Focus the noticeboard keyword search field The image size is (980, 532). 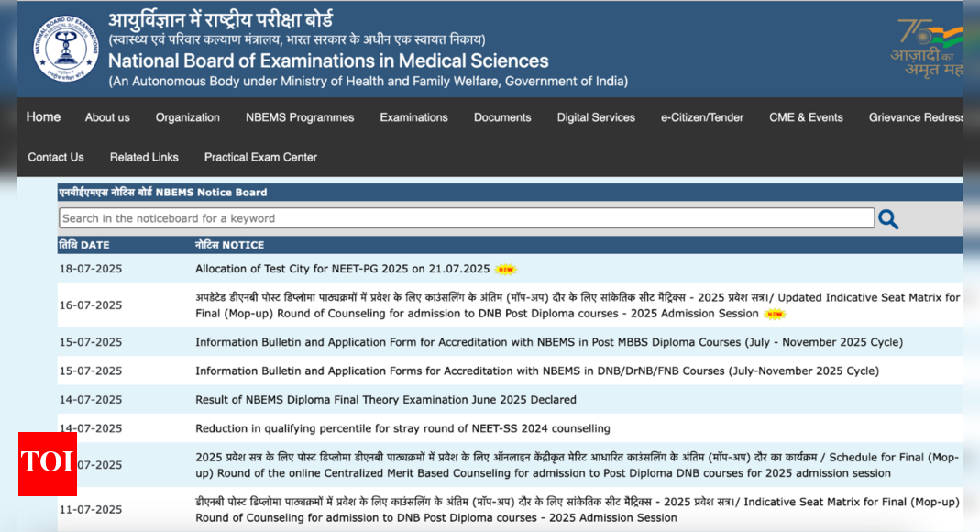(x=467, y=218)
